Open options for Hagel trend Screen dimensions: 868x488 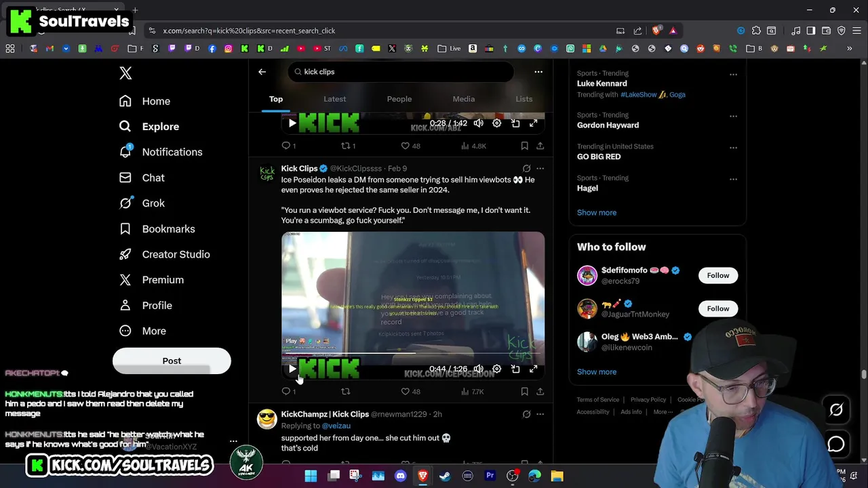tap(733, 180)
